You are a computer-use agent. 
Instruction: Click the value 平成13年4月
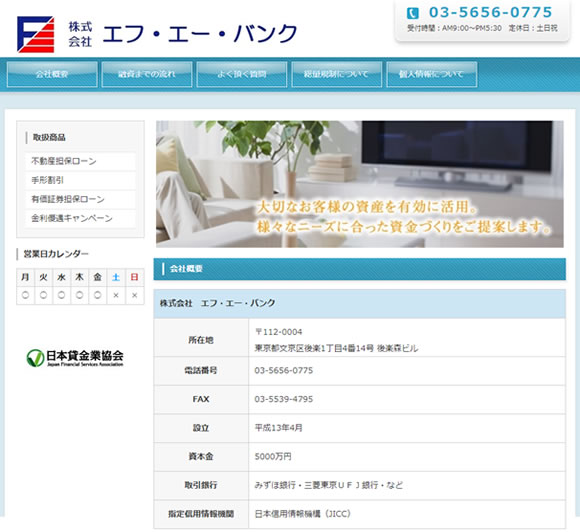(279, 428)
